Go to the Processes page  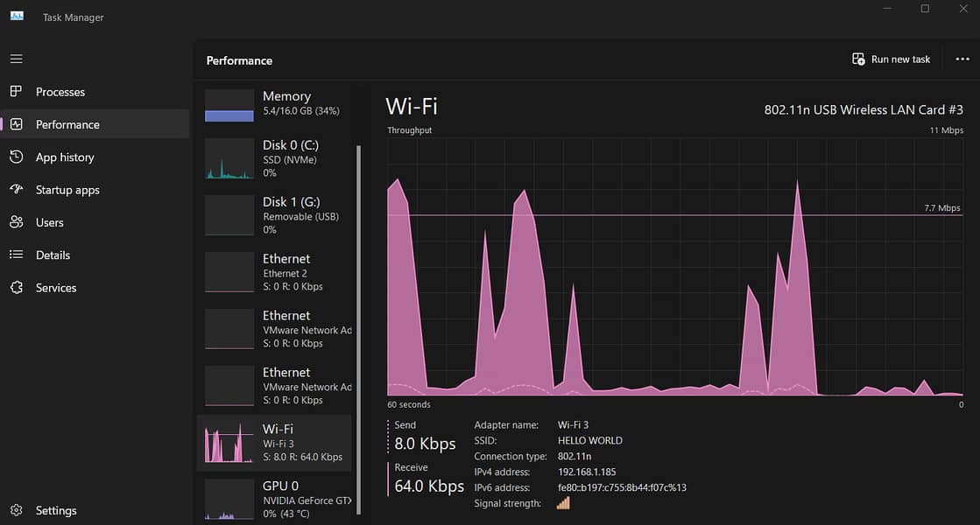point(60,92)
